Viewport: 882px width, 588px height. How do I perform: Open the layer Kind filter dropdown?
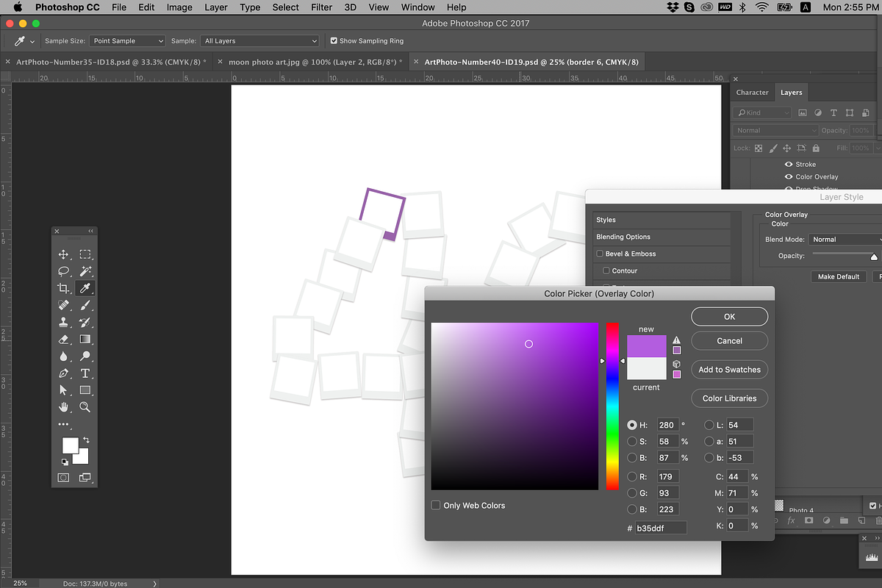761,112
